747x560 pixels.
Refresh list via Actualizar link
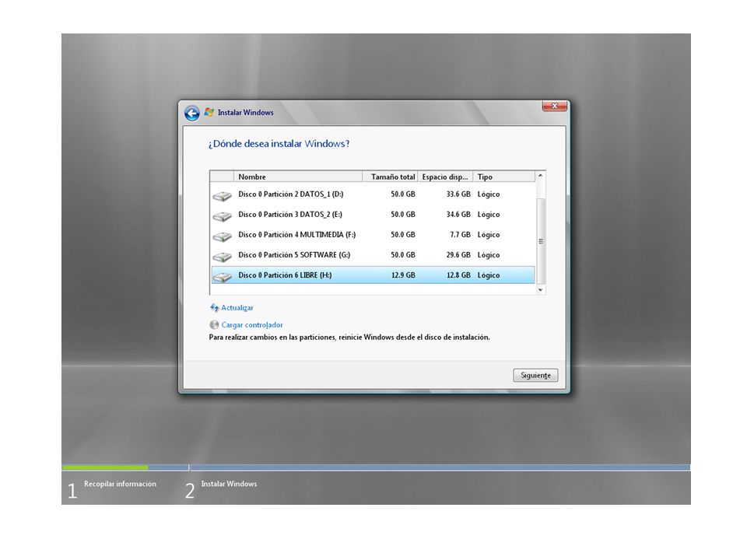coord(237,308)
